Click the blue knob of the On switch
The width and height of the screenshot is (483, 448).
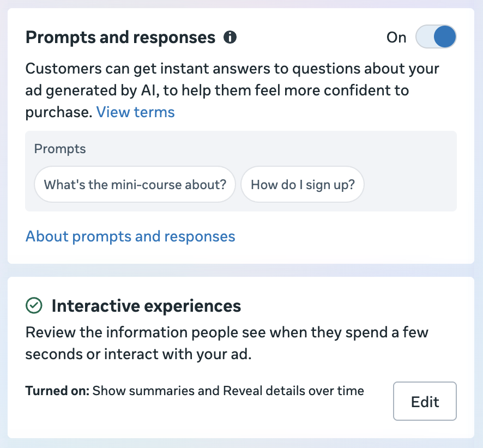[x=445, y=37]
